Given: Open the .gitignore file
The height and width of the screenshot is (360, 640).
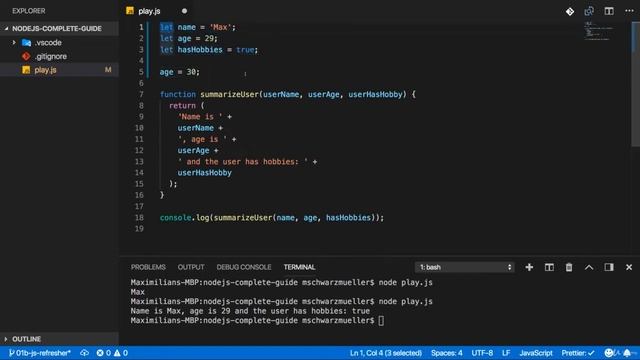Looking at the screenshot, I should [51, 56].
